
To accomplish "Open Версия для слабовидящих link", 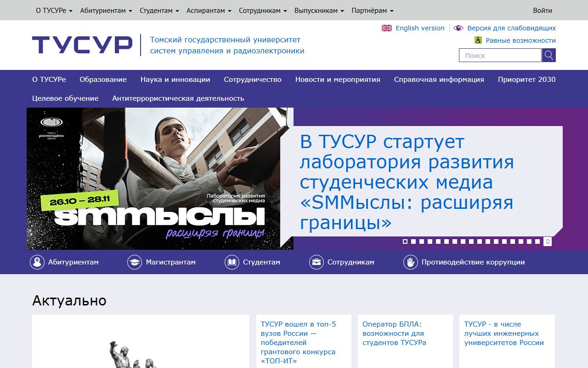I will pos(511,28).
